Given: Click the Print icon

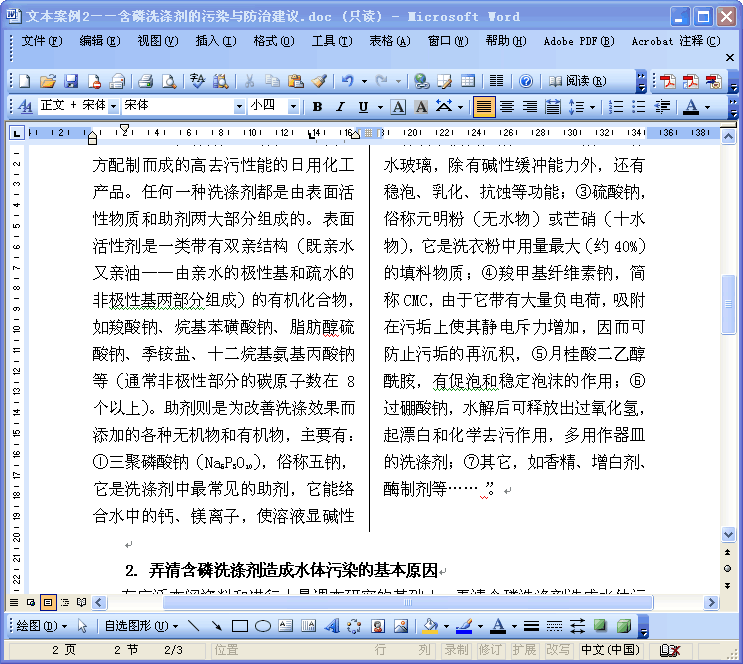Looking at the screenshot, I should coord(146,81).
